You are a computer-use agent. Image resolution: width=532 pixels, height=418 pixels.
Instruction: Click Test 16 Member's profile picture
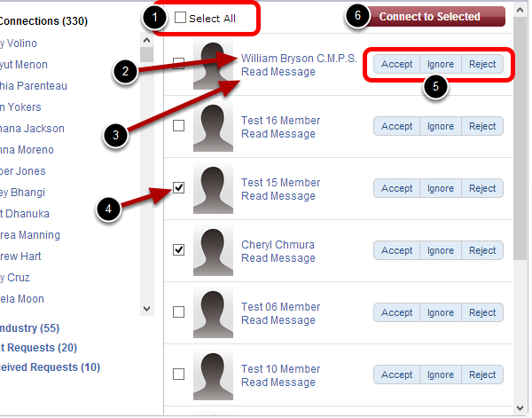coord(213,127)
